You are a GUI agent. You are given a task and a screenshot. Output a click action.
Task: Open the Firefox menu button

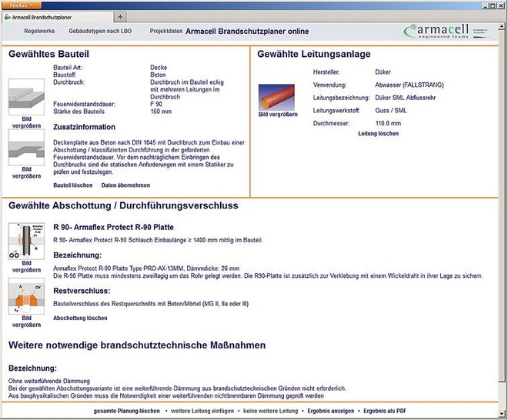(x=22, y=5)
